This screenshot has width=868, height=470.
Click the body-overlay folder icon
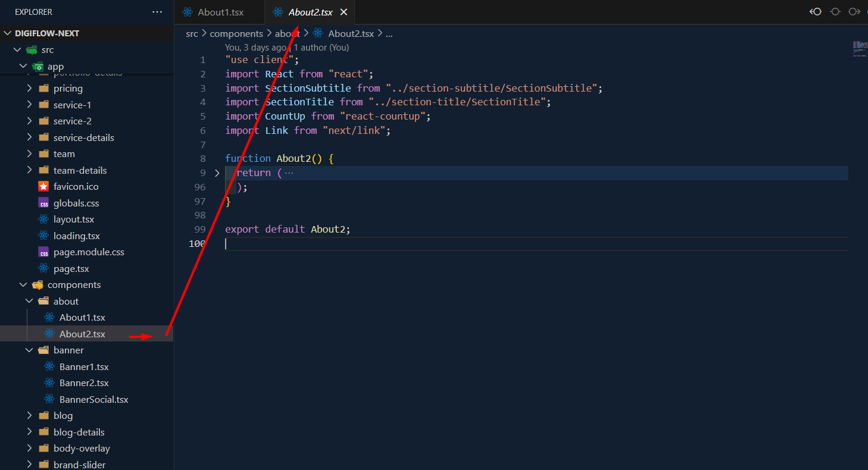coord(43,449)
